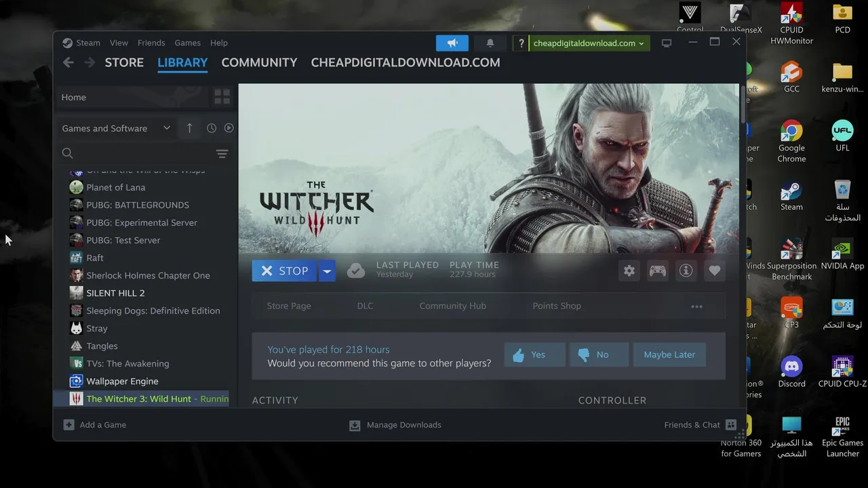
Task: Open the notifications bell
Action: (490, 43)
